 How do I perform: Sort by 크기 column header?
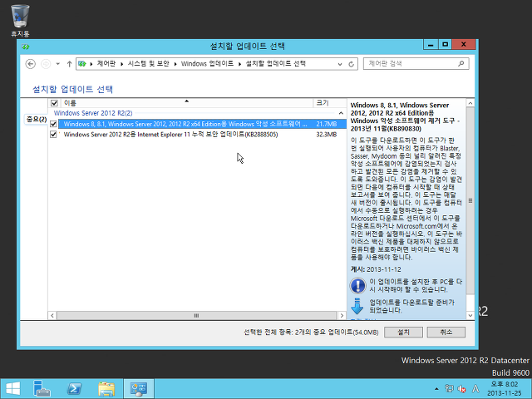(329, 103)
